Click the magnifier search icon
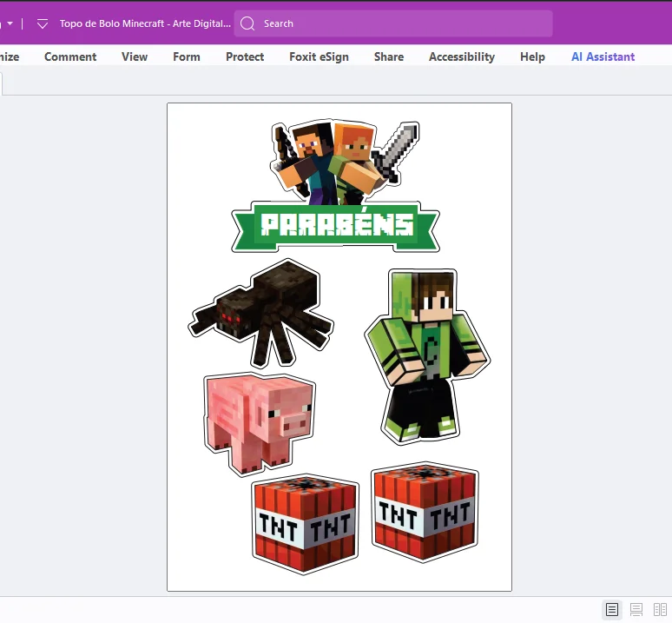The height and width of the screenshot is (623, 672). tap(247, 23)
